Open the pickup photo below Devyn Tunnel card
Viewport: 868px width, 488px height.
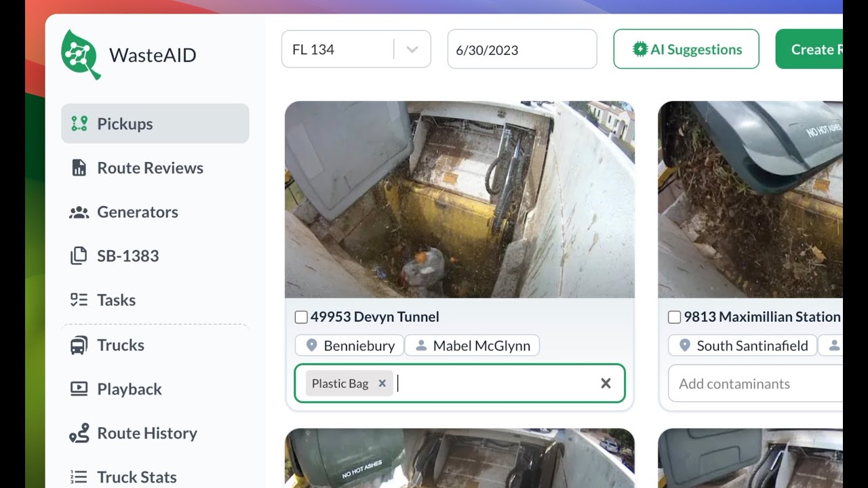coord(460,458)
